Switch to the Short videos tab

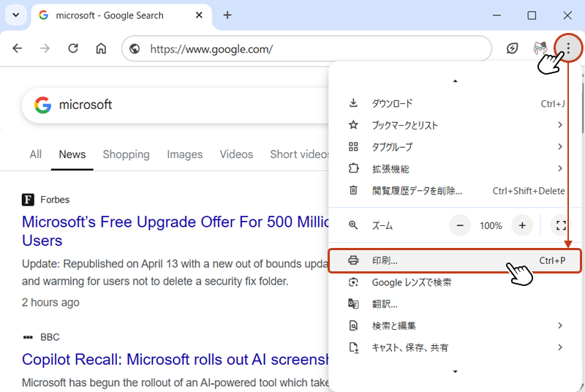(x=299, y=154)
